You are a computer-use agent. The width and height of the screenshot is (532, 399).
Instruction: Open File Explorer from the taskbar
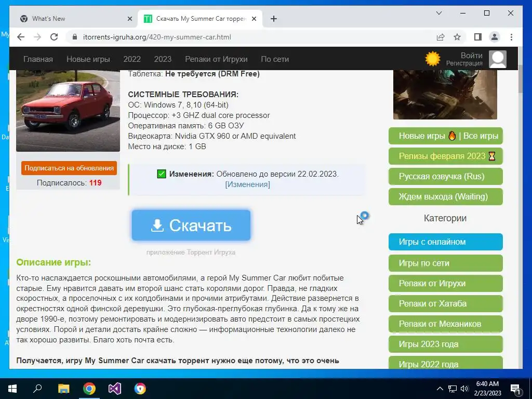click(63, 389)
